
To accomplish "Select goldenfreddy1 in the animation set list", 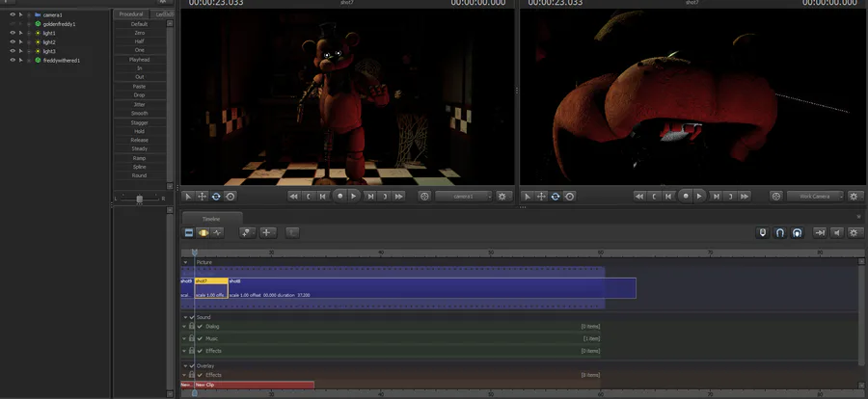I will pos(59,24).
